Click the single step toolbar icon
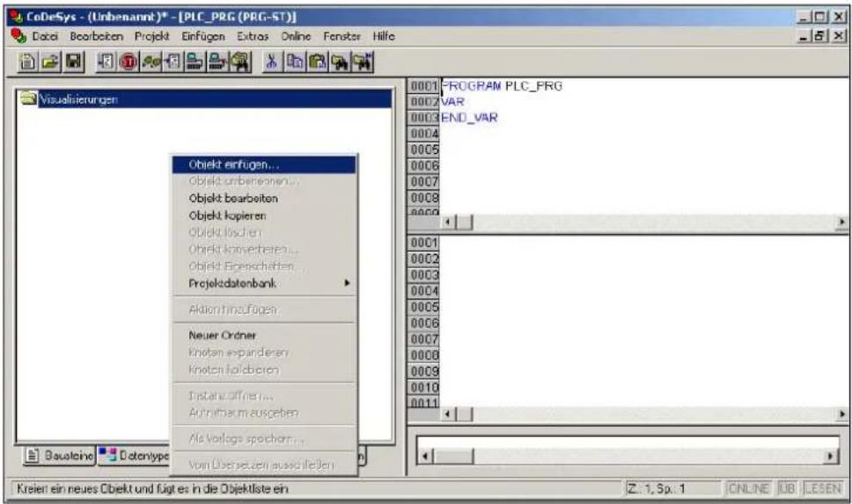This screenshot has height=504, width=852. coord(151,62)
